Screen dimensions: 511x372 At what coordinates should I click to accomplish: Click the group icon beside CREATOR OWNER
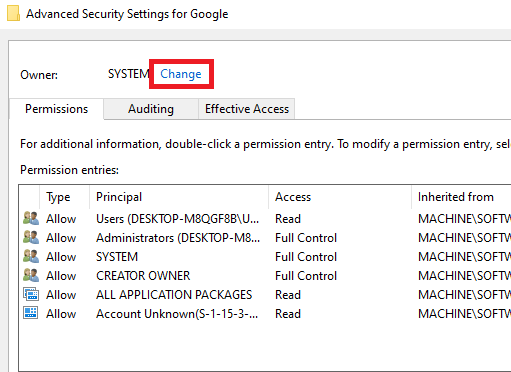click(x=31, y=275)
